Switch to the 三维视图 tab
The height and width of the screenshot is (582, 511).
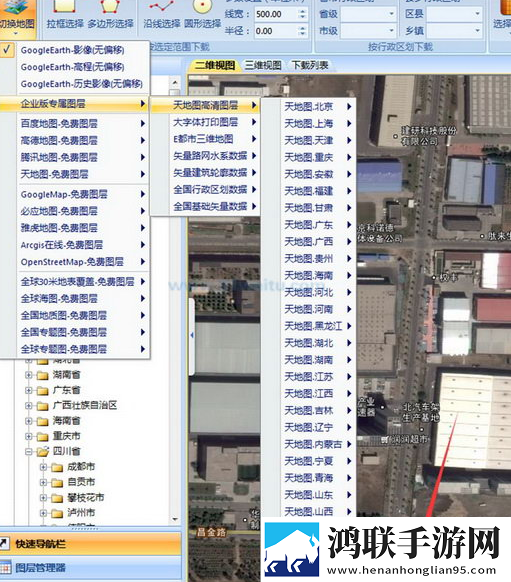263,66
